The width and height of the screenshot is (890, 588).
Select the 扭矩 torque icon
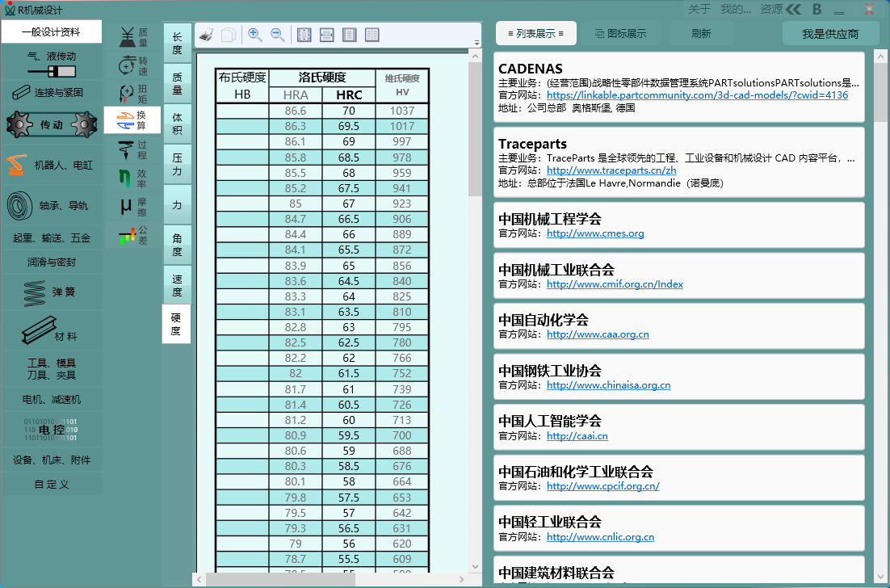(133, 93)
